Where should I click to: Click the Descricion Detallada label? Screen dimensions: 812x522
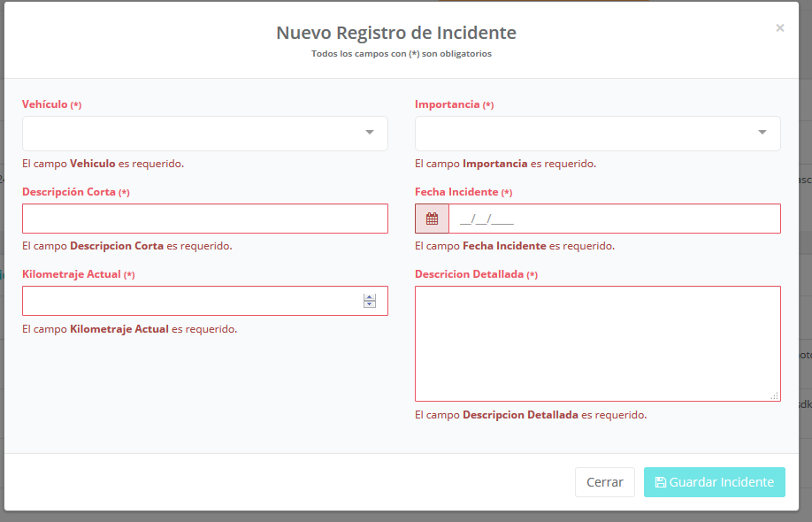[470, 274]
